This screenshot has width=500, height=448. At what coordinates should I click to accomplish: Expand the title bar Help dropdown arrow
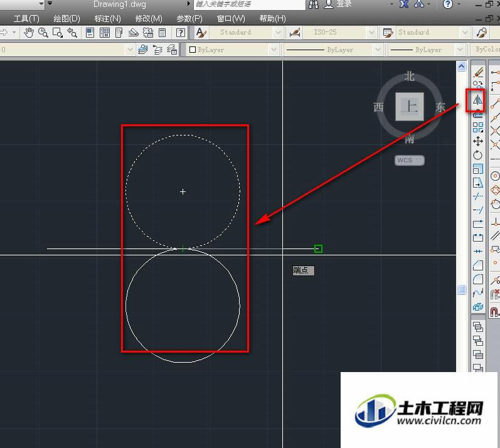pyautogui.click(x=459, y=4)
